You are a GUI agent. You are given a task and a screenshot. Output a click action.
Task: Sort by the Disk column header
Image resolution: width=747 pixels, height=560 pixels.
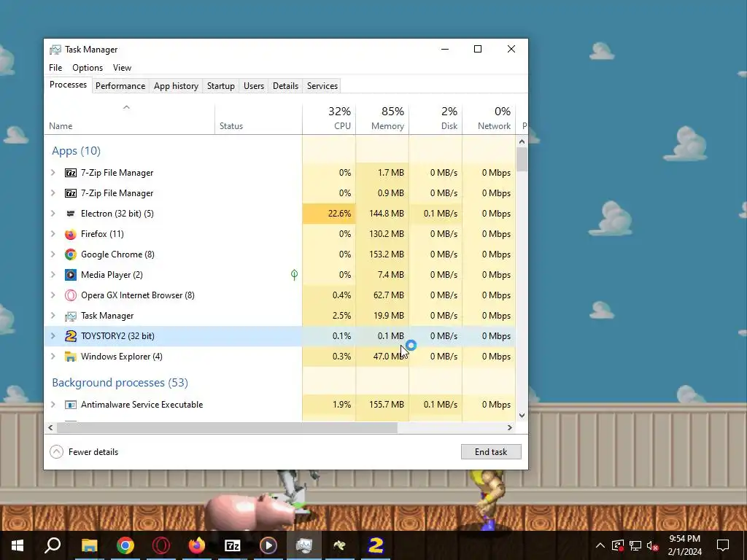[x=436, y=118]
